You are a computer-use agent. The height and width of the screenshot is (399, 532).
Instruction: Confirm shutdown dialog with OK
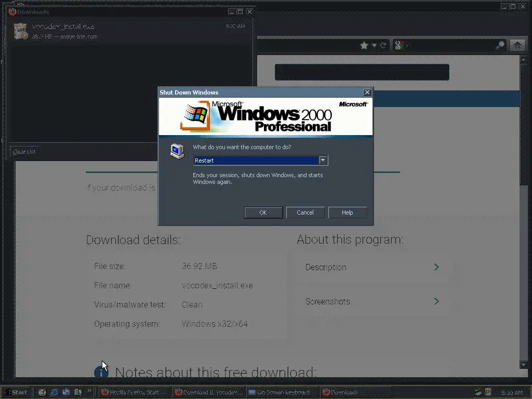[263, 212]
